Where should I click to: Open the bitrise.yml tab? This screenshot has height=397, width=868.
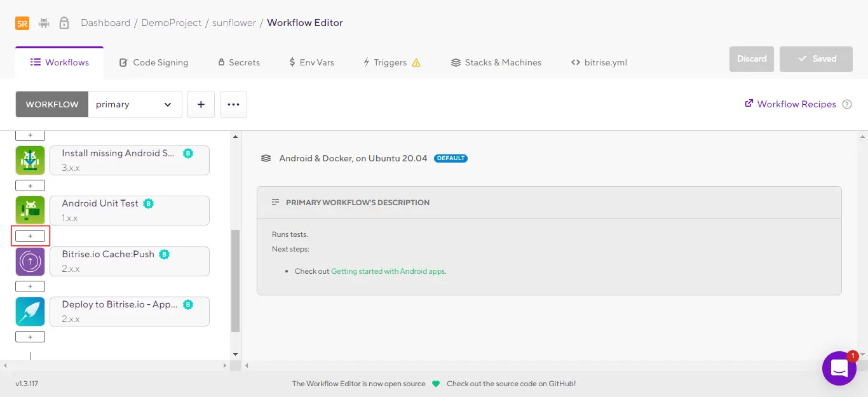(x=599, y=62)
